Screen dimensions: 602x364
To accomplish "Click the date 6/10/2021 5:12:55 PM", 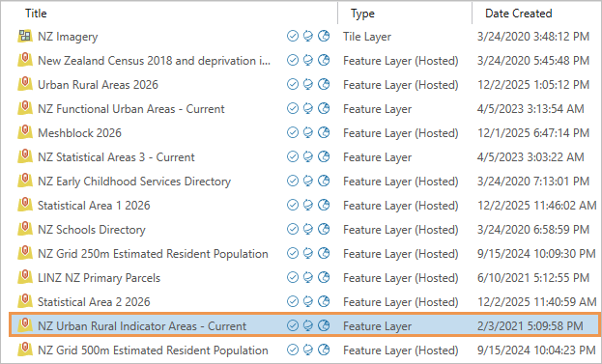I will pyautogui.click(x=533, y=278).
